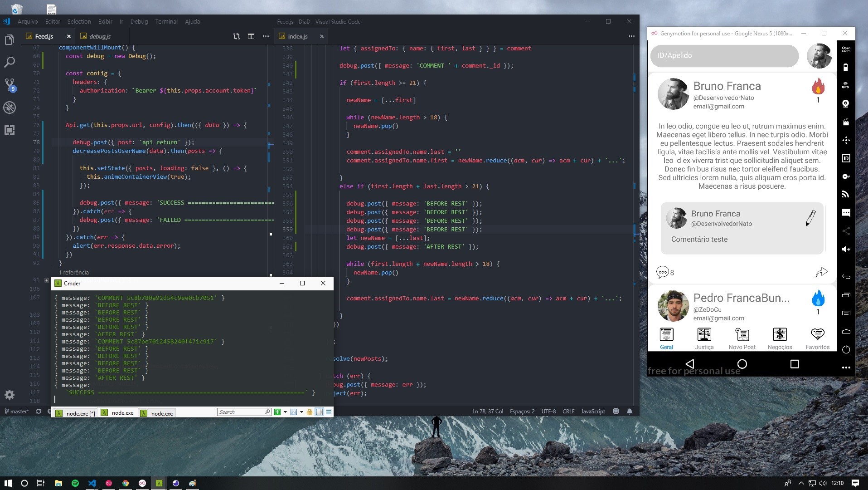Open Novo Post in the Android app
Image resolution: width=868 pixels, height=490 pixels.
point(742,337)
